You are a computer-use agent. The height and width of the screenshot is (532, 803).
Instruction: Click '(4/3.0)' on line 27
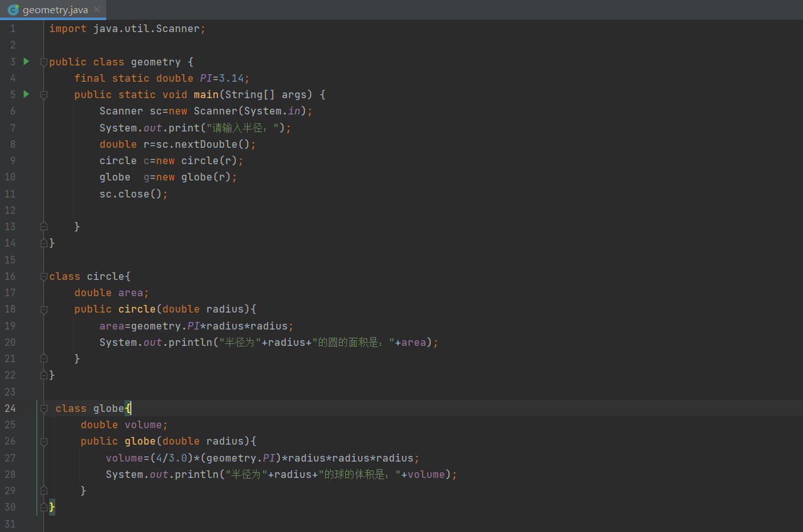coord(172,458)
